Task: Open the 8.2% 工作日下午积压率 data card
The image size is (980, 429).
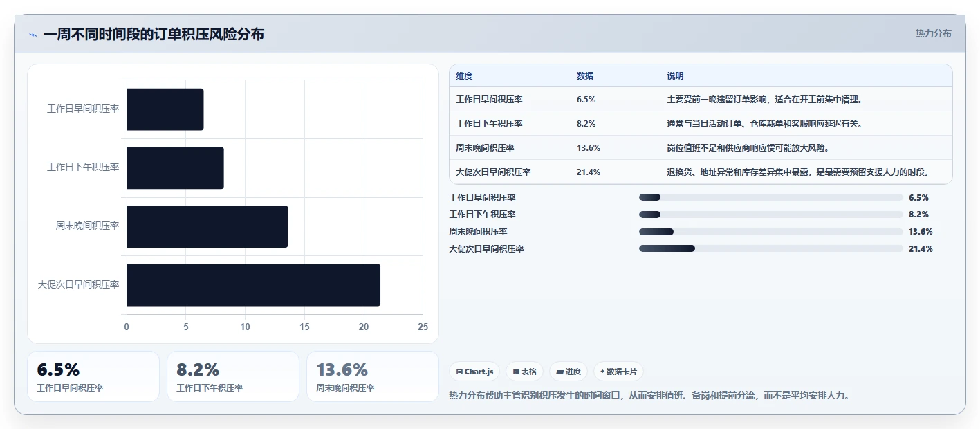Action: [x=233, y=376]
